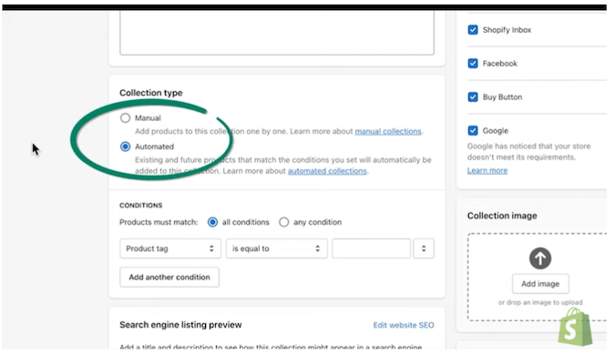This screenshot has height=364, width=615.
Task: Select the Automated collection type
Action: (x=126, y=146)
